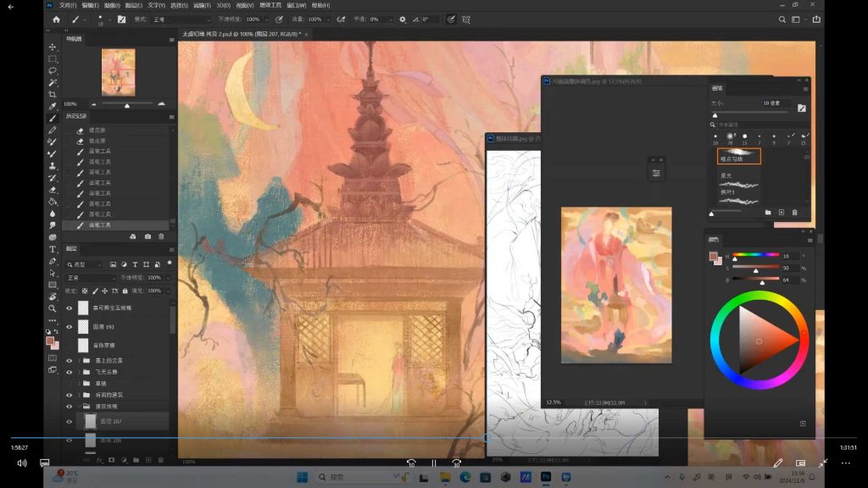The width and height of the screenshot is (868, 488).
Task: Expand the 后面的建筑 layer group
Action: [77, 395]
